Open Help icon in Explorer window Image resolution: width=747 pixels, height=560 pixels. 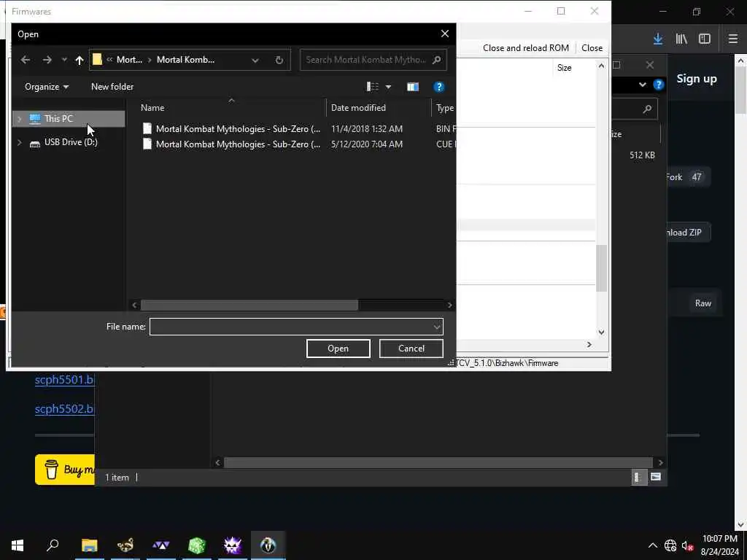click(x=659, y=85)
